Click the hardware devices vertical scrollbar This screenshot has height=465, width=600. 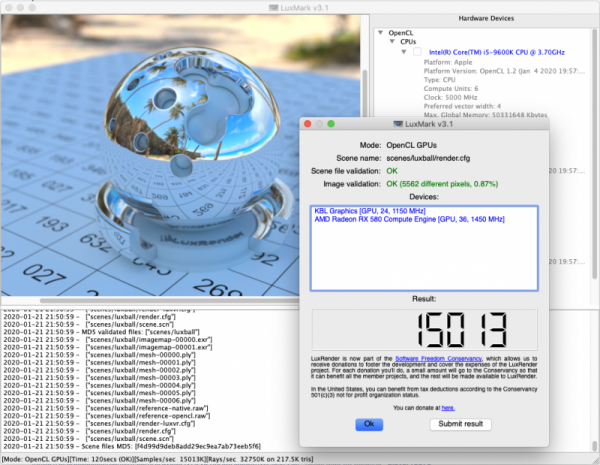click(x=595, y=153)
